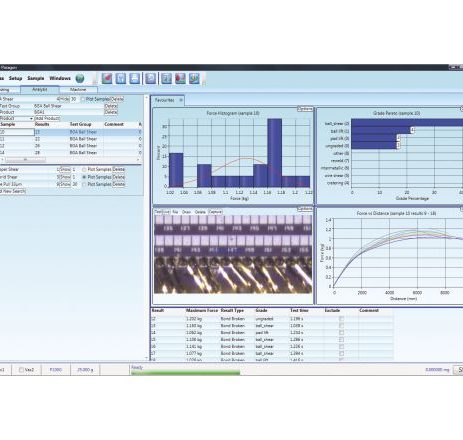Viewport: 463px width, 440px height.
Task: Click Show in the middle saved search row
Action: click(65, 177)
